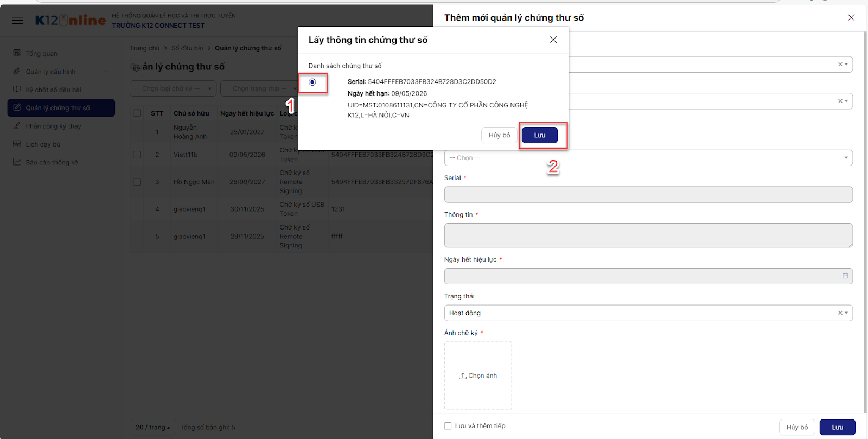Open the '-- Chọn --' dropdown
This screenshot has height=439, width=868.
click(648, 158)
